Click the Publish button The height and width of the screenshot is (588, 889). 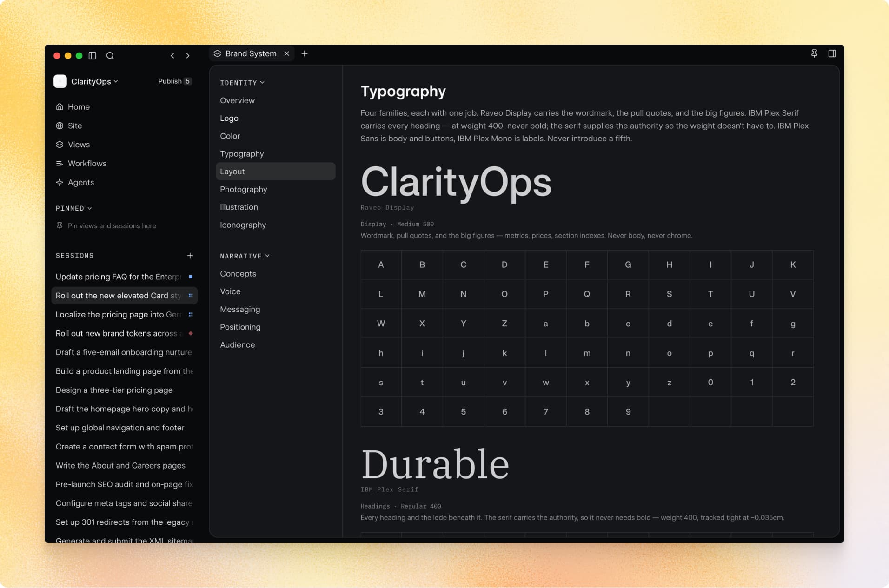click(175, 81)
